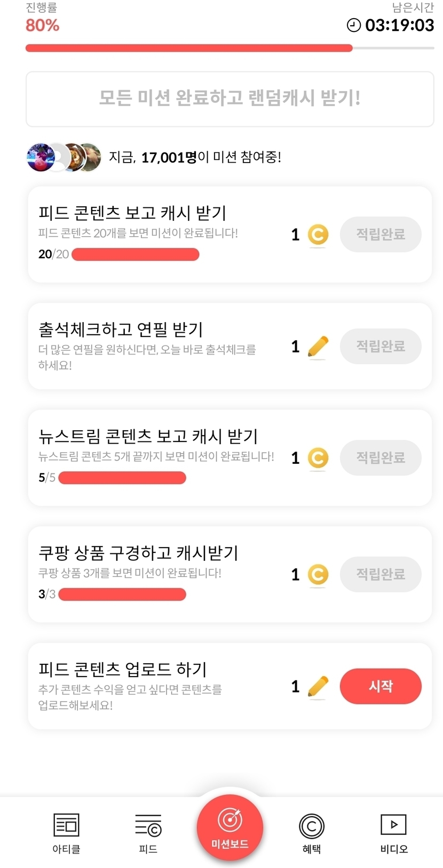Image resolution: width=443 pixels, height=868 pixels.
Task: Open the 피드 콘텐츠 업로드 하기 mission title
Action: tap(123, 669)
